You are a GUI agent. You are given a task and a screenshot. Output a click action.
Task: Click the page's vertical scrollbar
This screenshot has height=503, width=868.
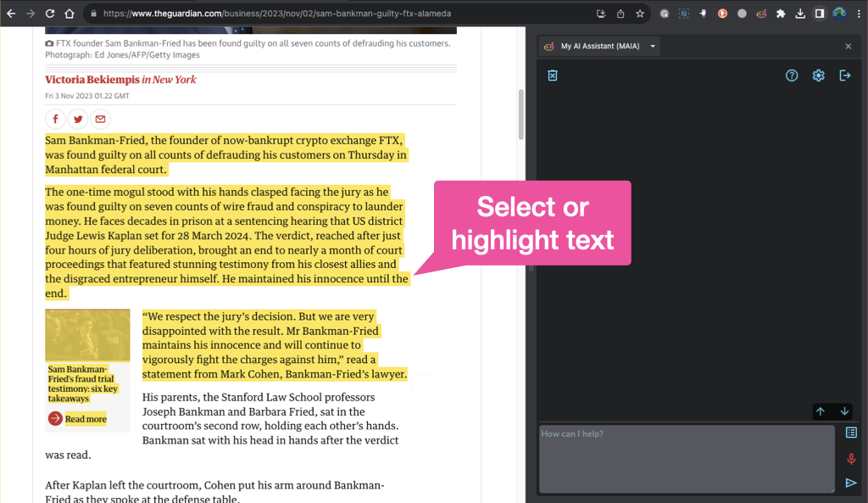click(521, 115)
